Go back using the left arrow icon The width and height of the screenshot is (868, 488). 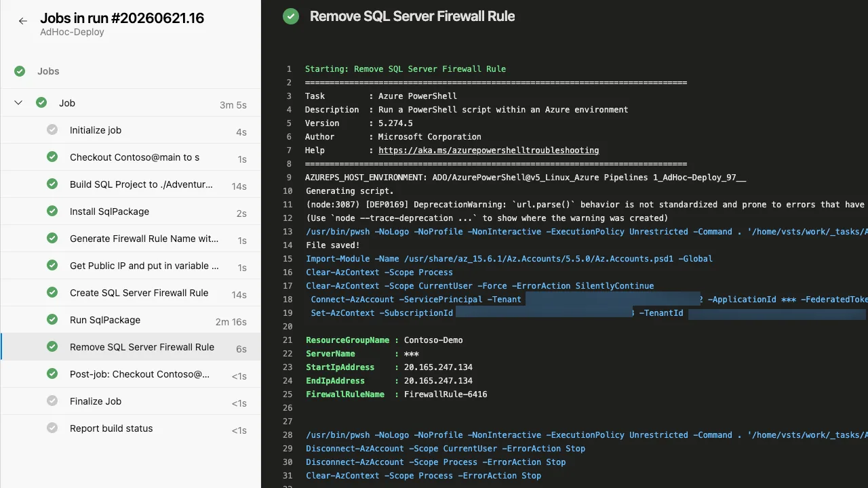[x=22, y=21]
